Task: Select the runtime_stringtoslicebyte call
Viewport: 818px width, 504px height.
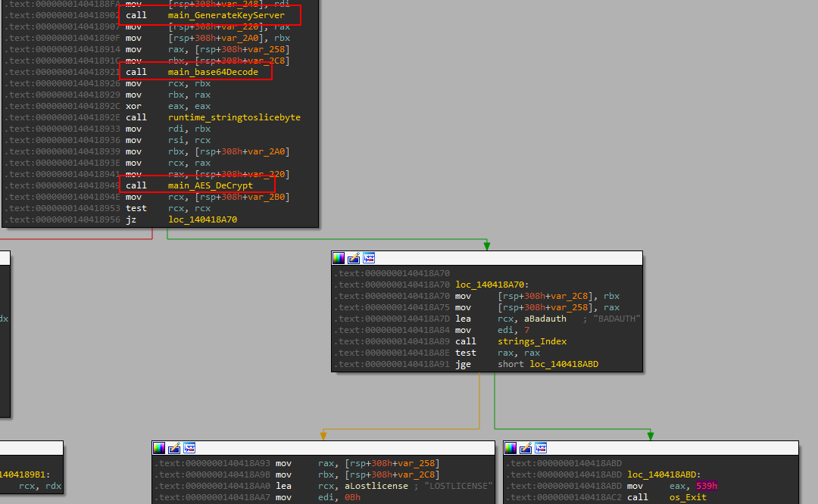Action: point(234,117)
